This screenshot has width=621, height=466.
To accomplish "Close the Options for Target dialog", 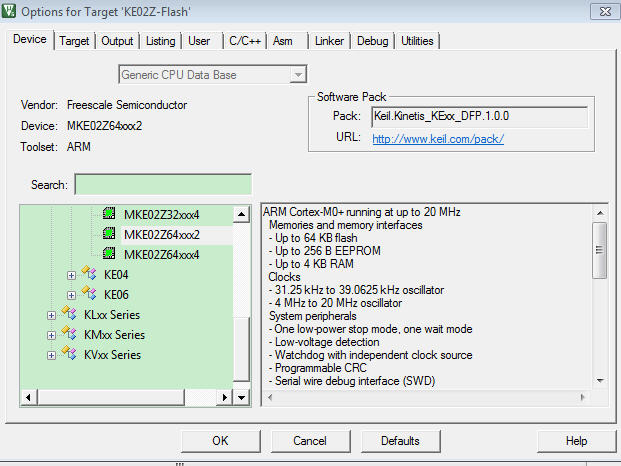I will (605, 11).
